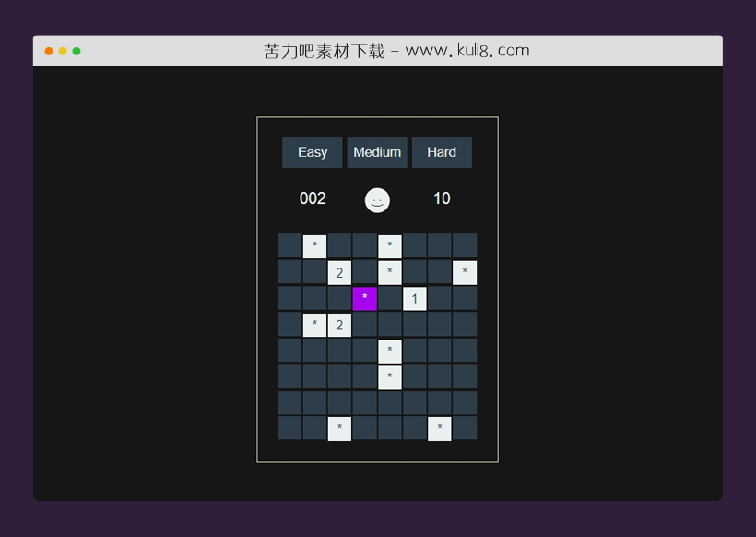This screenshot has height=537, width=756.
Task: Click the number 2 tile in fourth row
Action: (339, 325)
